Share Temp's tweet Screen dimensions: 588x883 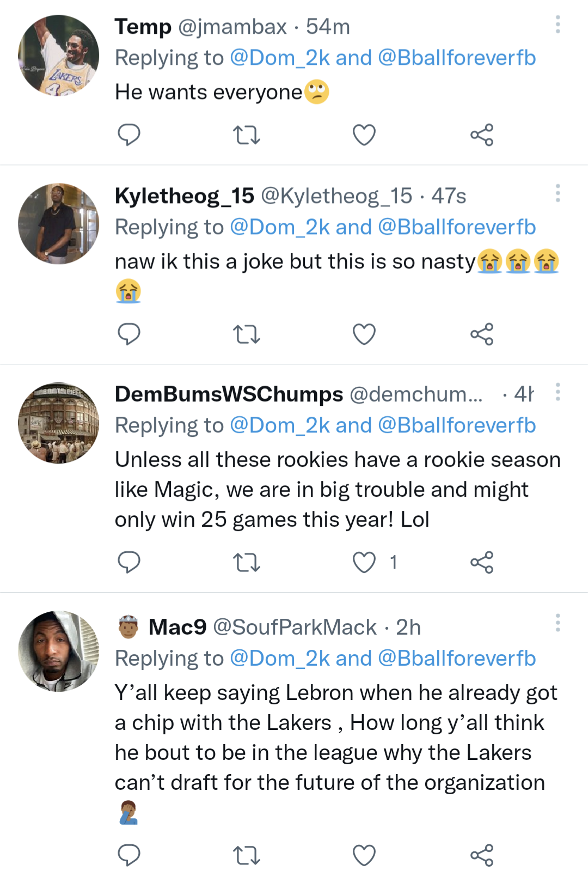482,135
